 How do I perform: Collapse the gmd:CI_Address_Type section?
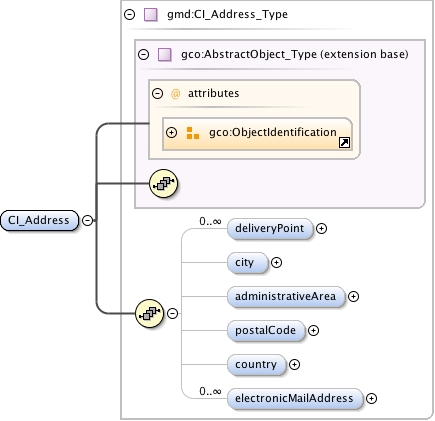[129, 14]
